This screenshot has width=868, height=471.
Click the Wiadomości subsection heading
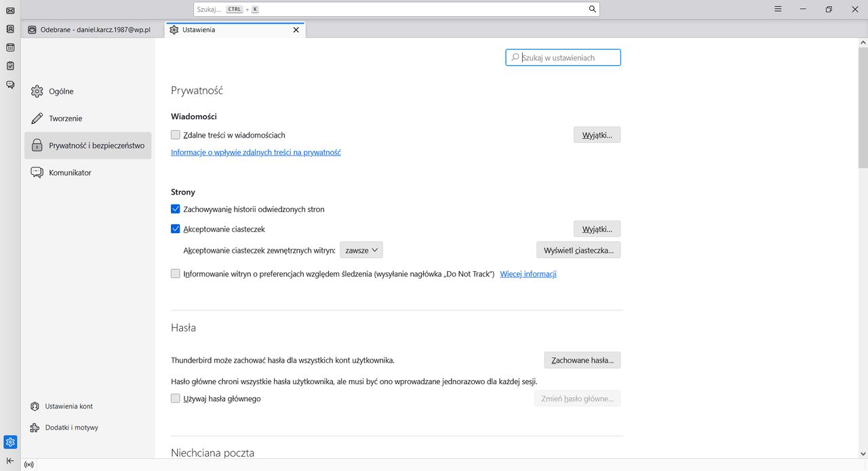coord(194,117)
